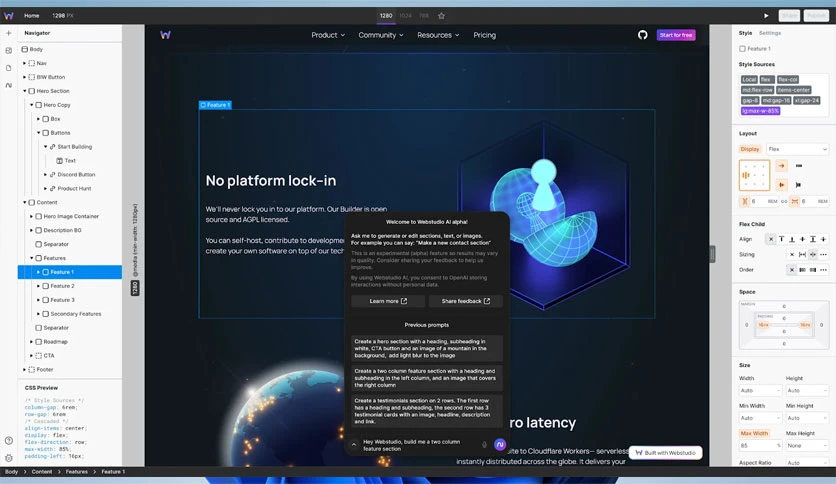Viewport: 836px width, 484px height.
Task: Select the Local style source token
Action: (x=749, y=79)
